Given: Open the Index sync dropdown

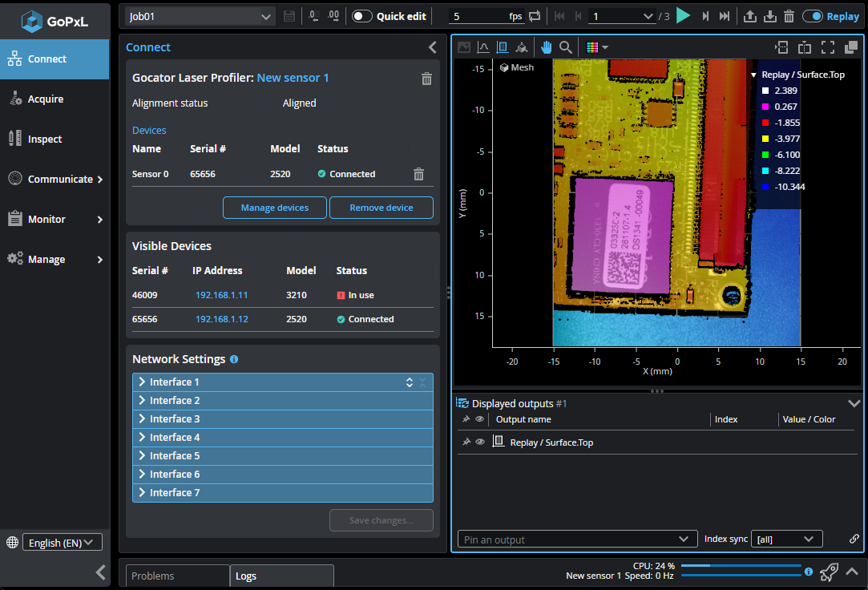Looking at the screenshot, I should (x=787, y=539).
